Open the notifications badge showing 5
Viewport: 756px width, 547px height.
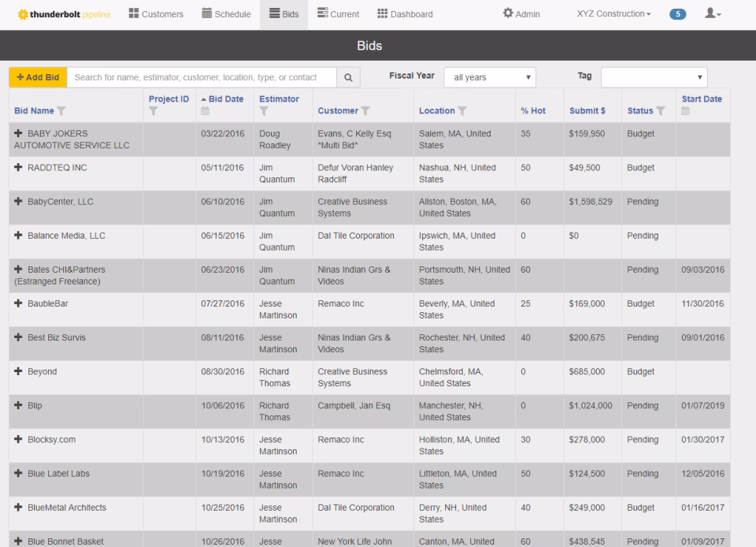tap(676, 14)
